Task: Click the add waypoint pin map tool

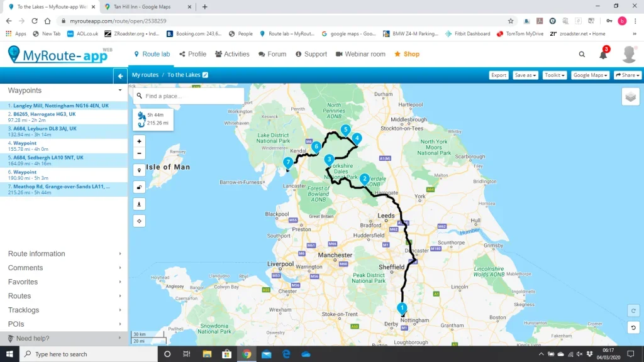Action: click(139, 170)
